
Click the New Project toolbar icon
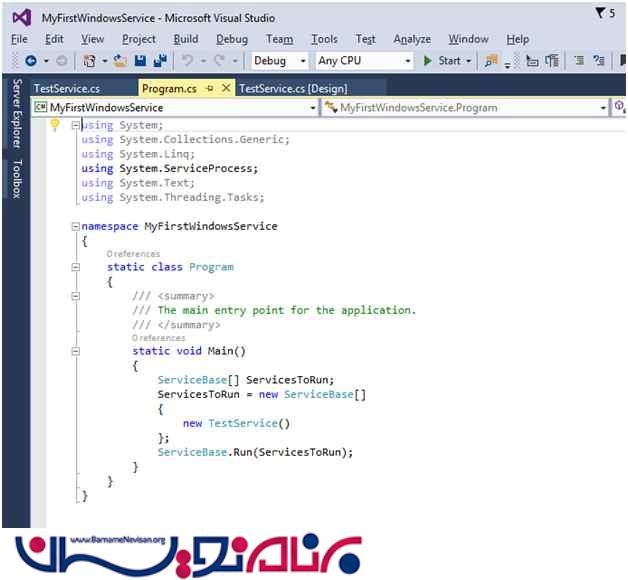(x=89, y=61)
